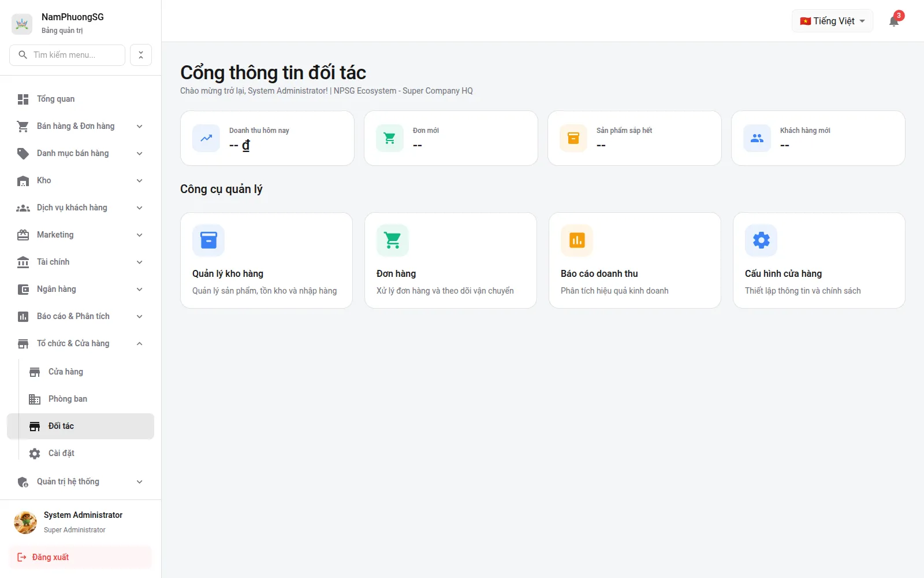Focus the Tìm kiếm menu search field
This screenshot has width=924, height=578.
(x=67, y=55)
